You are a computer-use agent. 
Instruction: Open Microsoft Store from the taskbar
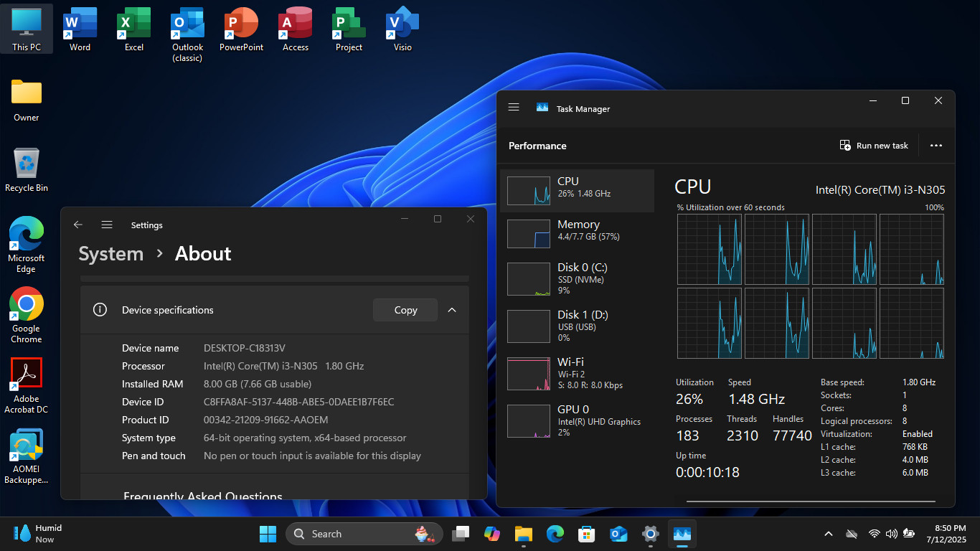coord(587,534)
